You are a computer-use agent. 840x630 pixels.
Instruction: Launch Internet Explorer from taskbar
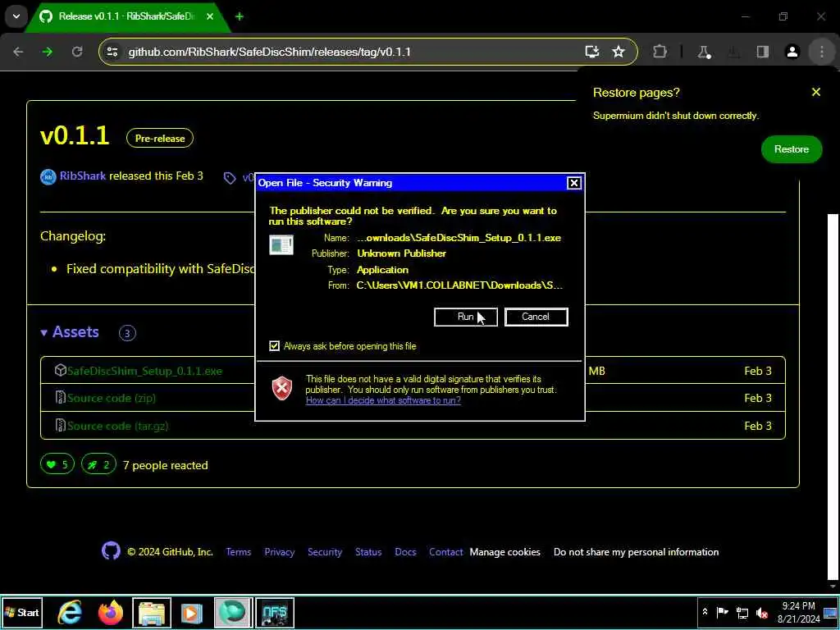tap(71, 612)
